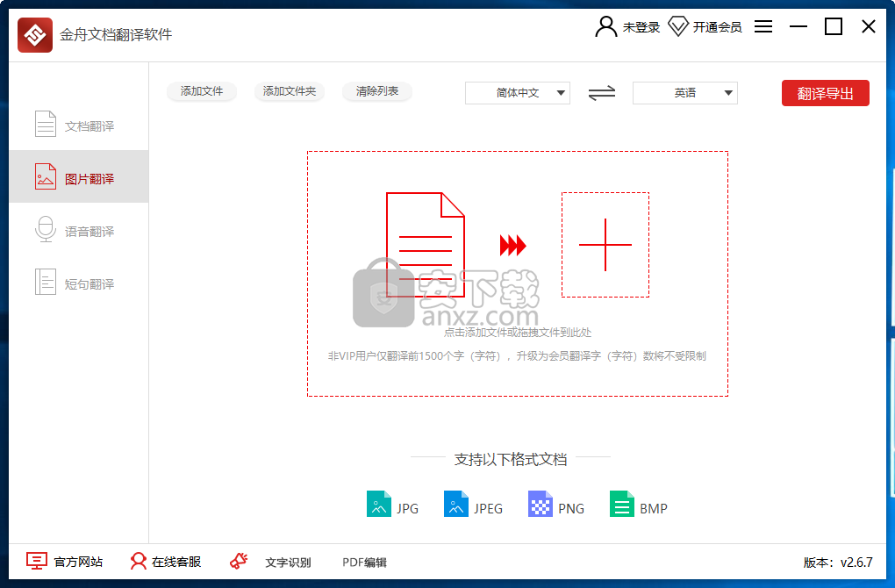Maximize the translator window
Image resolution: width=895 pixels, height=588 pixels.
(834, 26)
